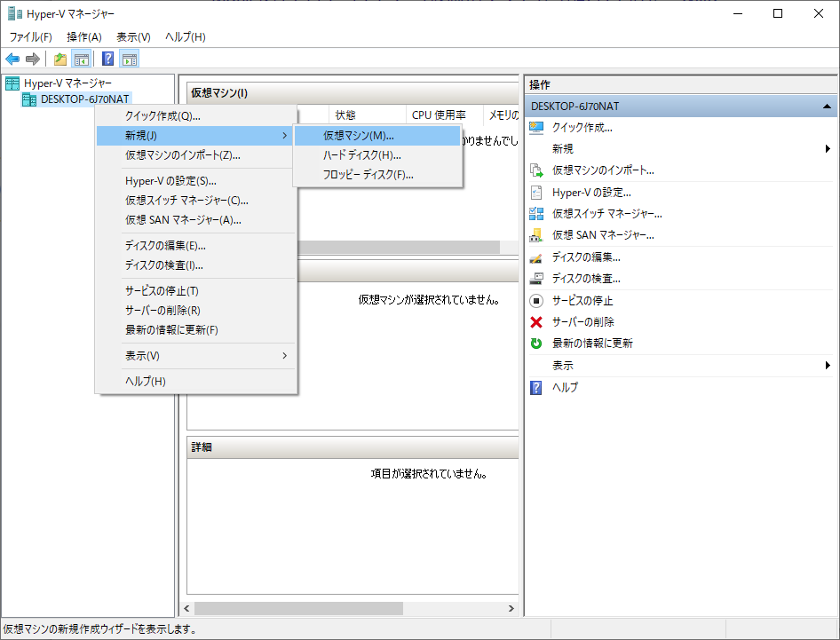The image size is (840, 640).
Task: Select サーバーの削除(R) in context menu
Action: tap(196, 311)
